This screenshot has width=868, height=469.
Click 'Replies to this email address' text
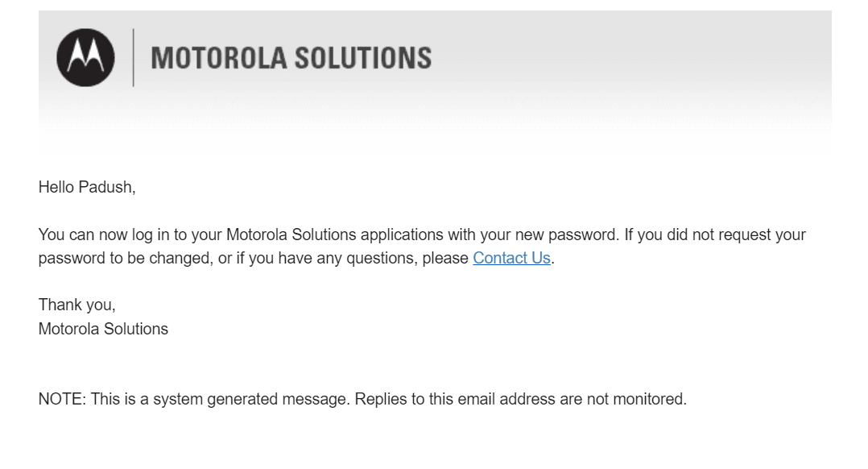(x=454, y=399)
